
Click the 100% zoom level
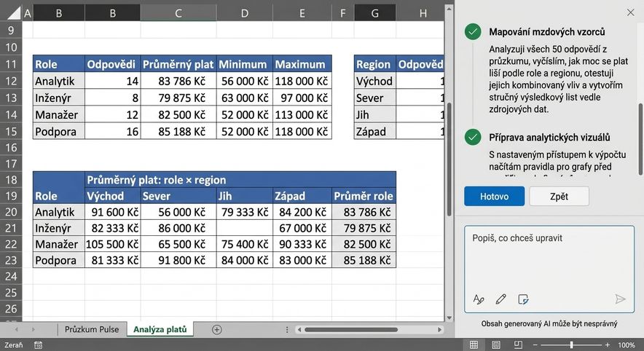627,345
